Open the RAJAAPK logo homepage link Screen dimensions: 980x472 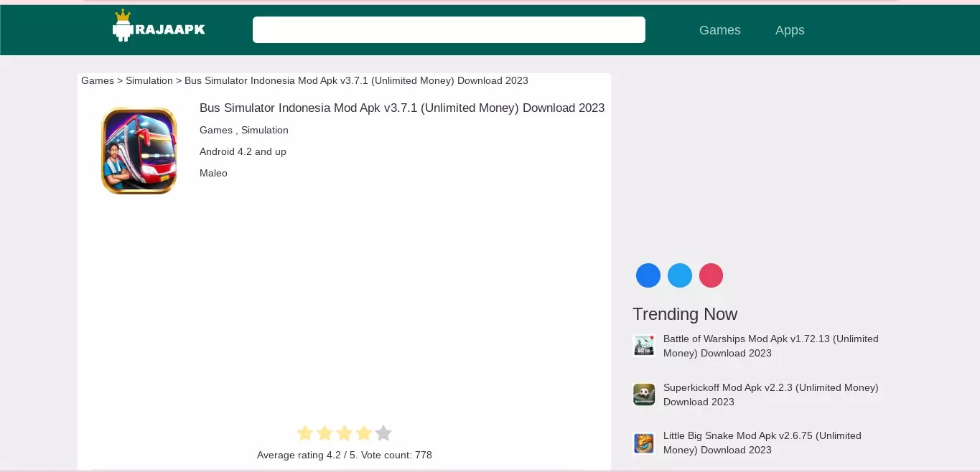point(159,26)
